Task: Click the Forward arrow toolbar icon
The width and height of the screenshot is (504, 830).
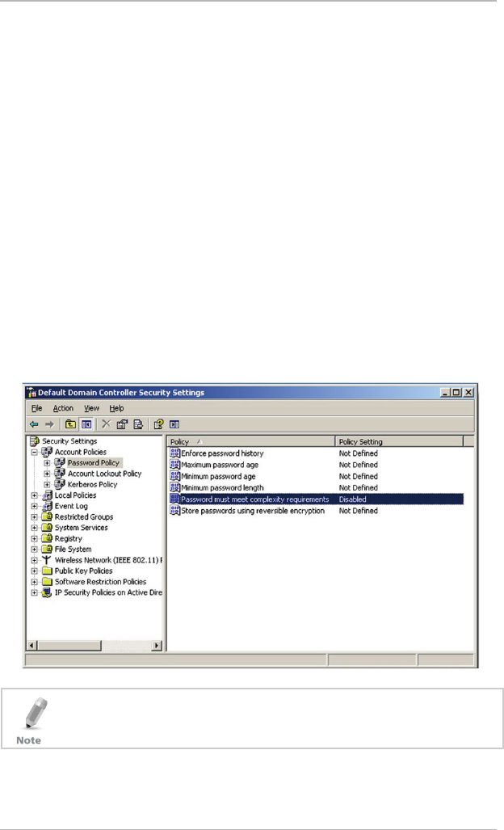Action: point(50,424)
